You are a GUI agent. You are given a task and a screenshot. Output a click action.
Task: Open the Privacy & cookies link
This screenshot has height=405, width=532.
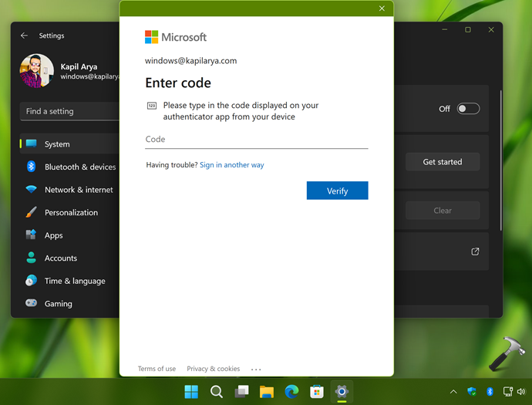(213, 369)
